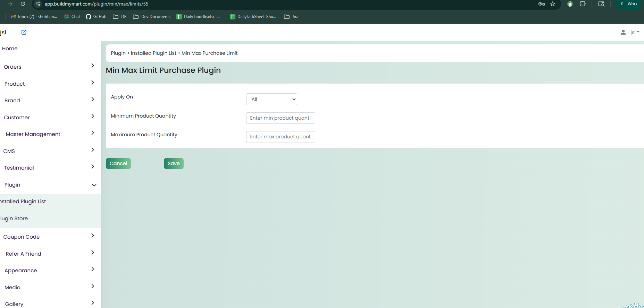This screenshot has height=308, width=644.
Task: Expand the Master Management menu chevron
Action: click(x=93, y=133)
